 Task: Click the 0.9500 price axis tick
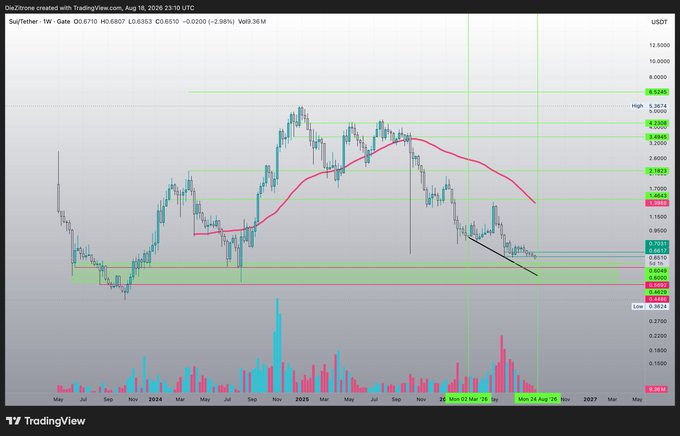click(x=659, y=231)
